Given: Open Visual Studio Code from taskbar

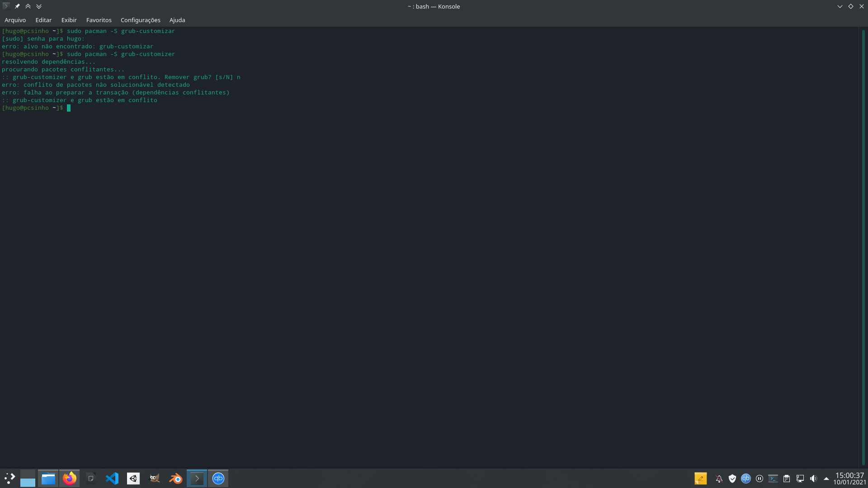Looking at the screenshot, I should pos(112,479).
